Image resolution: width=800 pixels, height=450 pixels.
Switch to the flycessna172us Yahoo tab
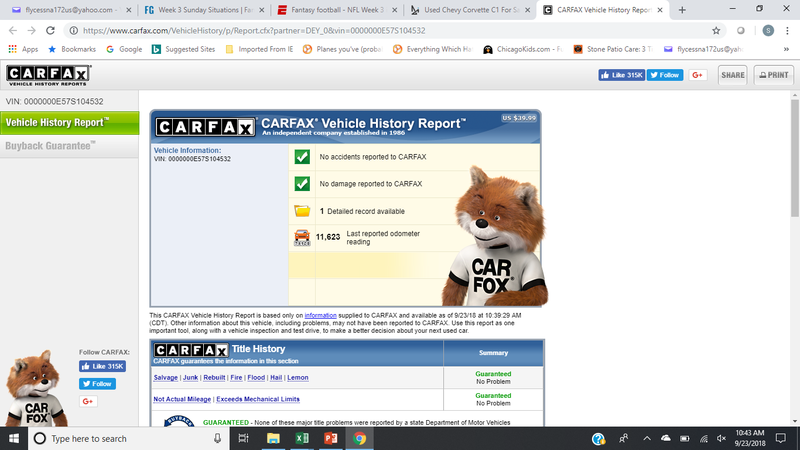tap(69, 10)
